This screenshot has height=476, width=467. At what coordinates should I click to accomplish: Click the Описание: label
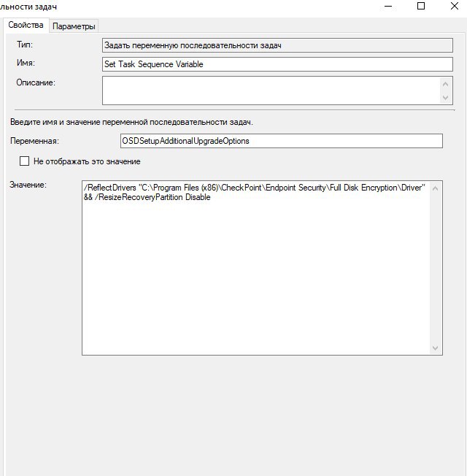pyautogui.click(x=36, y=82)
